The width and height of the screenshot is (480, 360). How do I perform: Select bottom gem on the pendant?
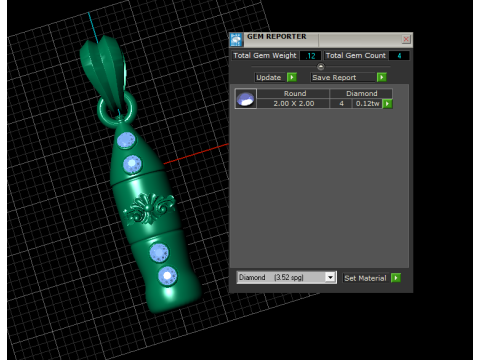pyautogui.click(x=167, y=276)
